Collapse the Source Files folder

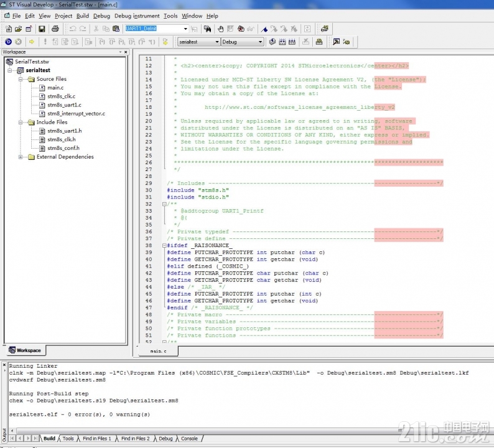point(21,79)
